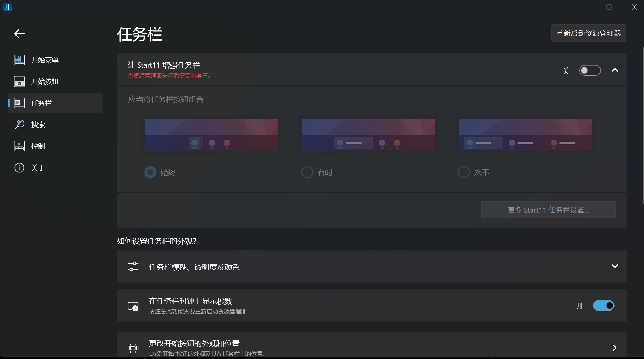
Task: Click the Start11 app logo in title bar
Action: [x=8, y=7]
